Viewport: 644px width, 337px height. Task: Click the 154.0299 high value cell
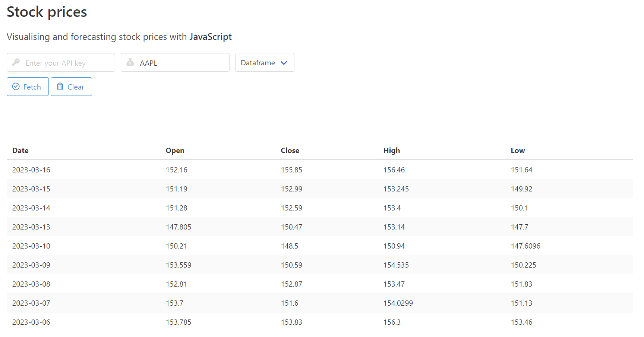pos(398,303)
